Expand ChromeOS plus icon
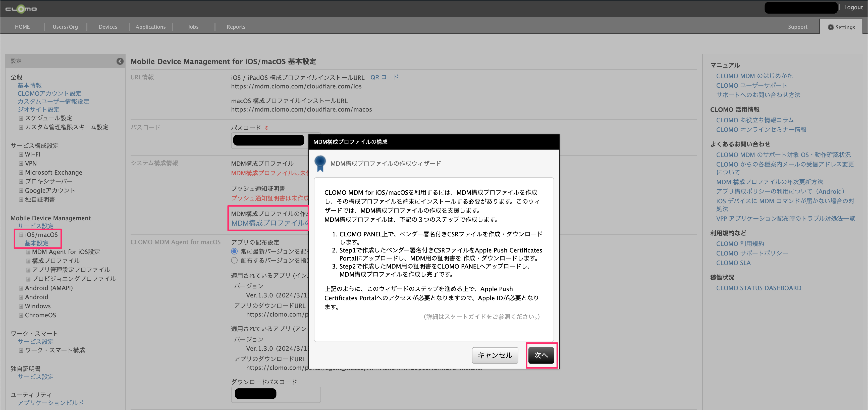 (x=21, y=315)
